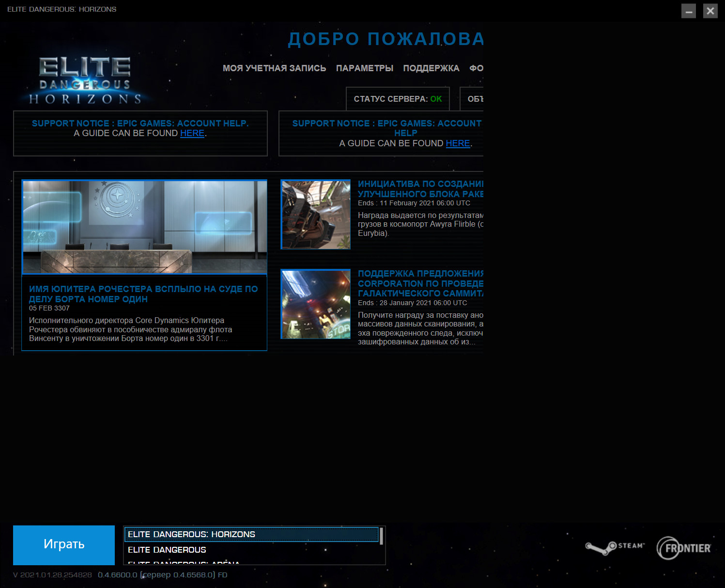Image resolution: width=725 pixels, height=588 pixels.
Task: Minimize the launcher window
Action: 689,11
